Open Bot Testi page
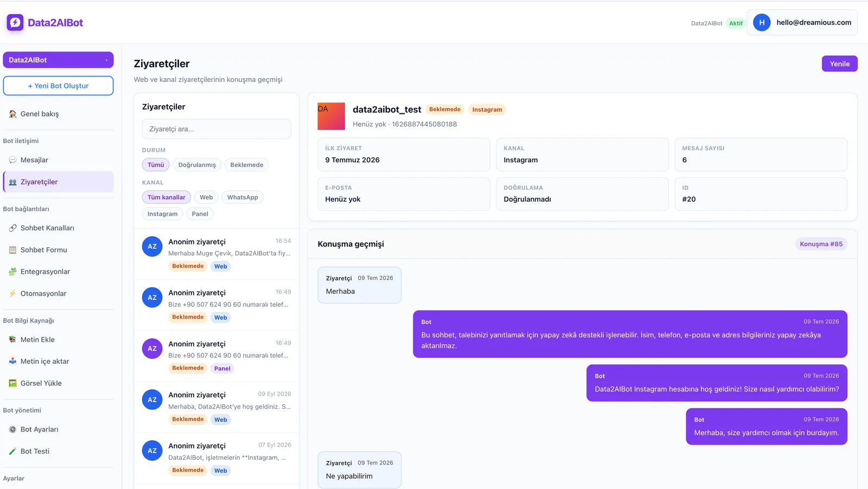 tap(58, 451)
